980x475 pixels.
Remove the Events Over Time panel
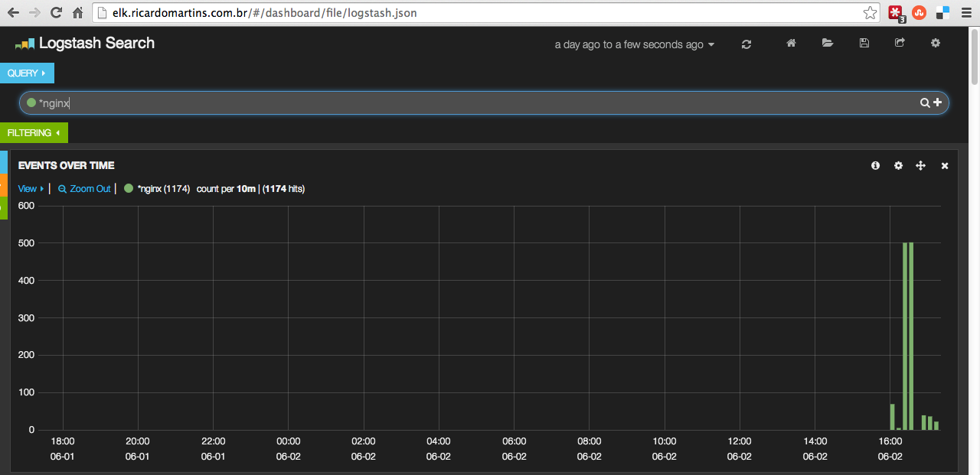[x=944, y=165]
